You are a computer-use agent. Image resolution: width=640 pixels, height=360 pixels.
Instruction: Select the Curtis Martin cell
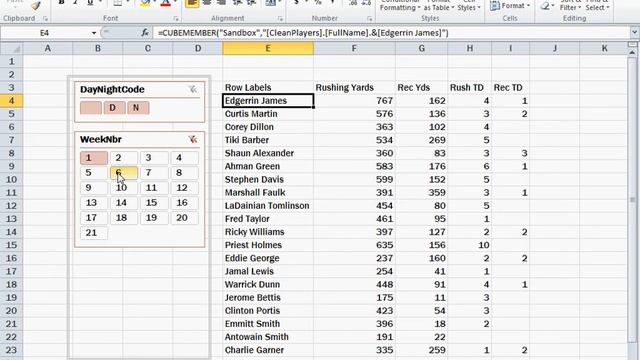click(268, 114)
